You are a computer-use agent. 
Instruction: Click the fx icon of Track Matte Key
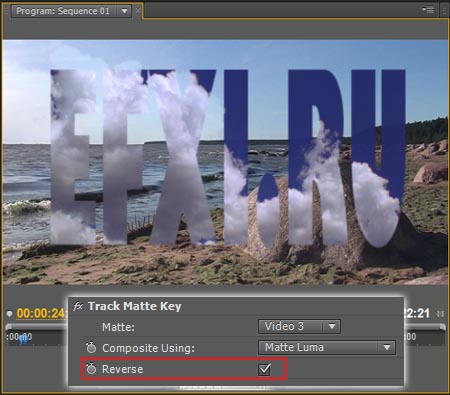pyautogui.click(x=78, y=306)
